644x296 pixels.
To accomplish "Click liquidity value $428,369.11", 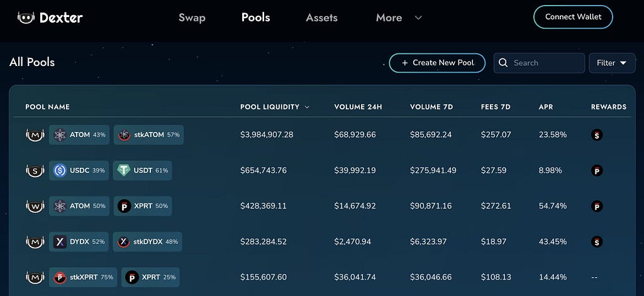I will pyautogui.click(x=264, y=206).
